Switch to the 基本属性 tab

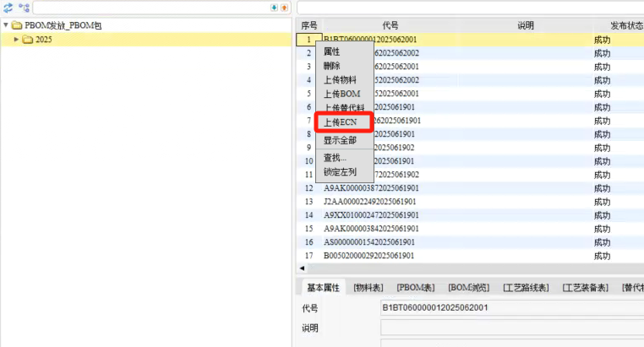tap(323, 288)
